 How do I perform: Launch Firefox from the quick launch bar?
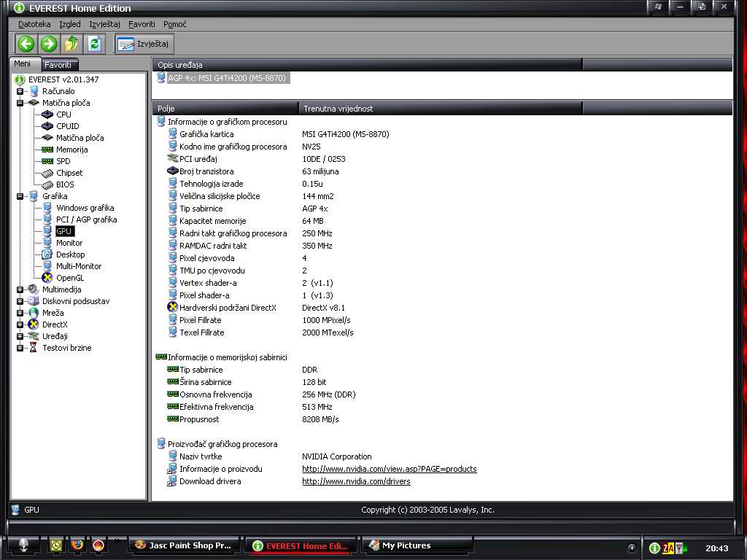tap(77, 545)
